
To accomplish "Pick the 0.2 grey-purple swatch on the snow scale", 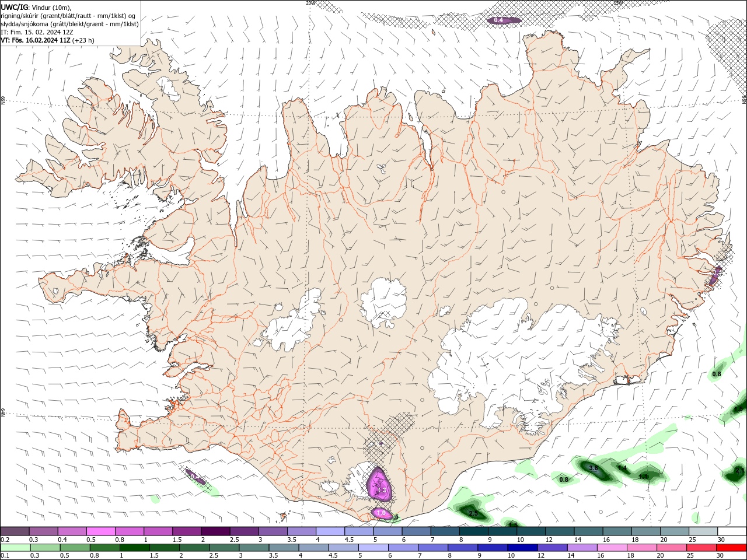I will [x=15, y=531].
